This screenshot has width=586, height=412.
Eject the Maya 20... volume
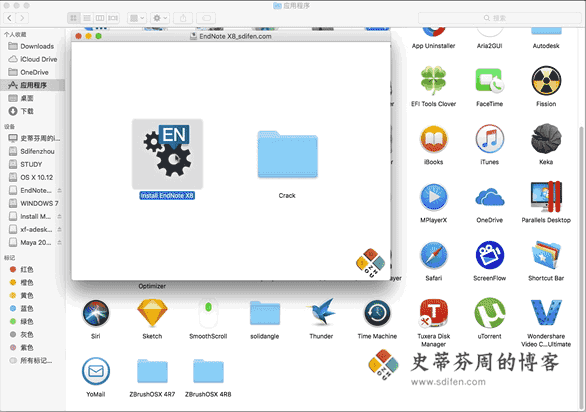[59, 243]
